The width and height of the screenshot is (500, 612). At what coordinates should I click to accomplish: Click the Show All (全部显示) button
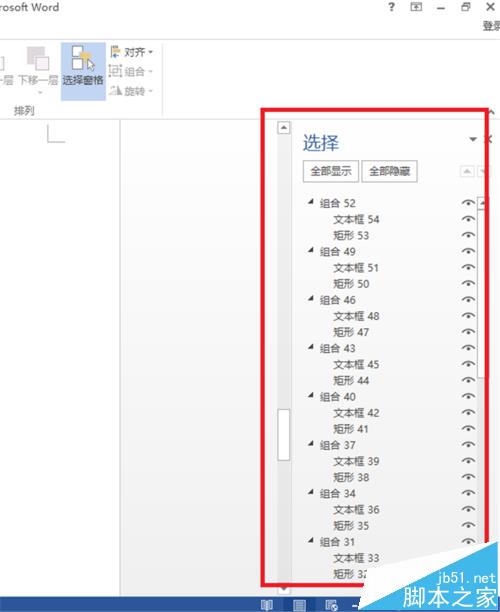[331, 171]
